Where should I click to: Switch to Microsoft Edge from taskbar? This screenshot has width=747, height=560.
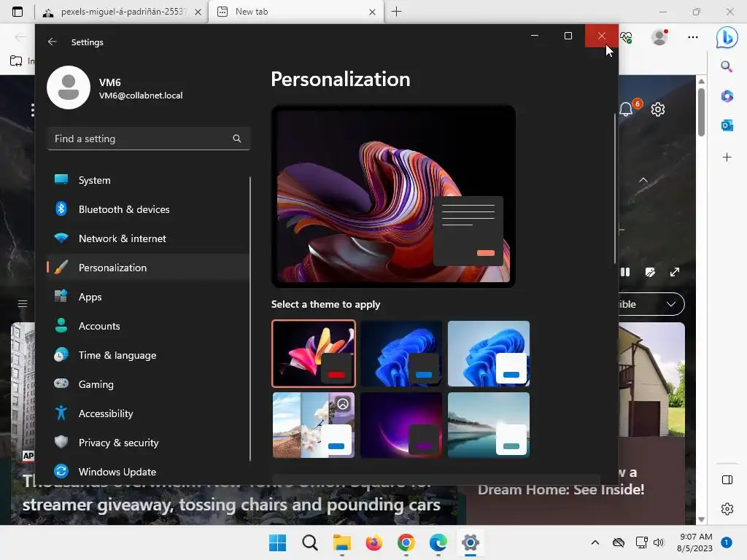click(438, 542)
